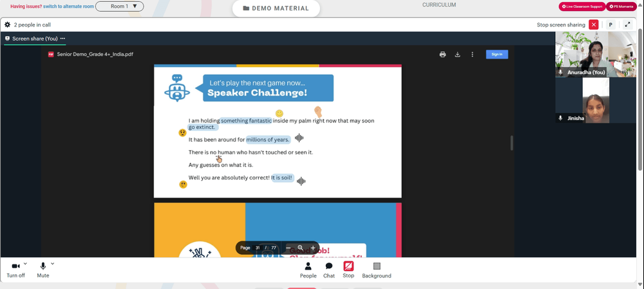Screen dimensions: 644x289
Task: Click the PDF zoom magnifier icon
Action: click(x=300, y=248)
